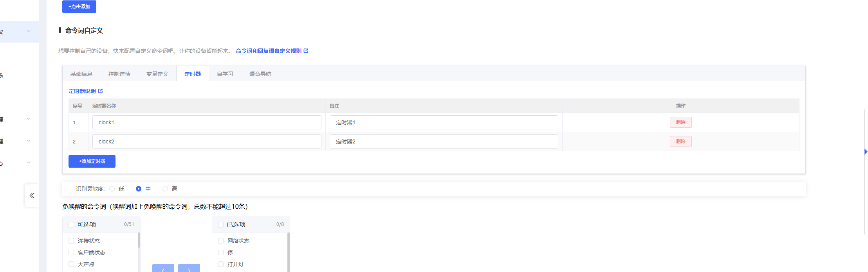Tick the 打开灯 checkbox in 已选项

point(221,264)
